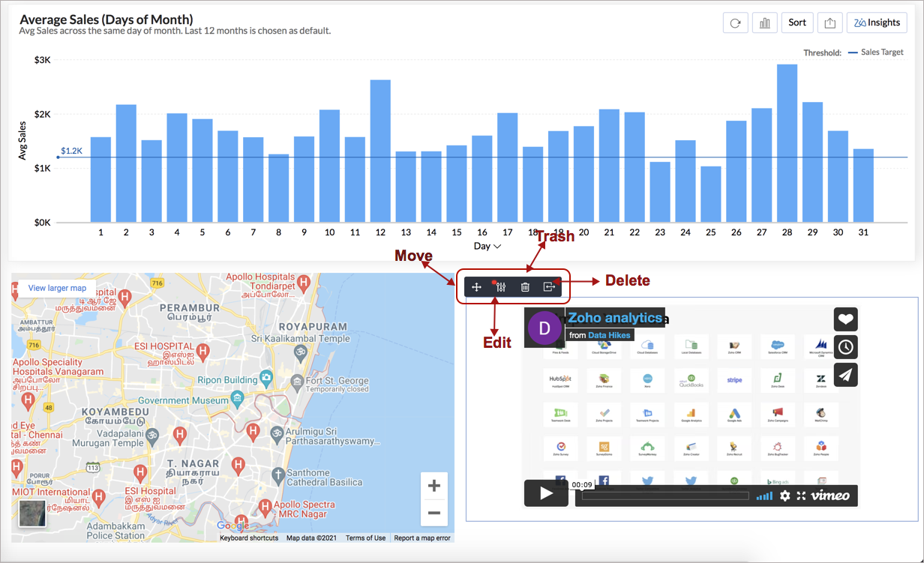The image size is (924, 563).
Task: Select the Google logo on the map
Action: [232, 526]
